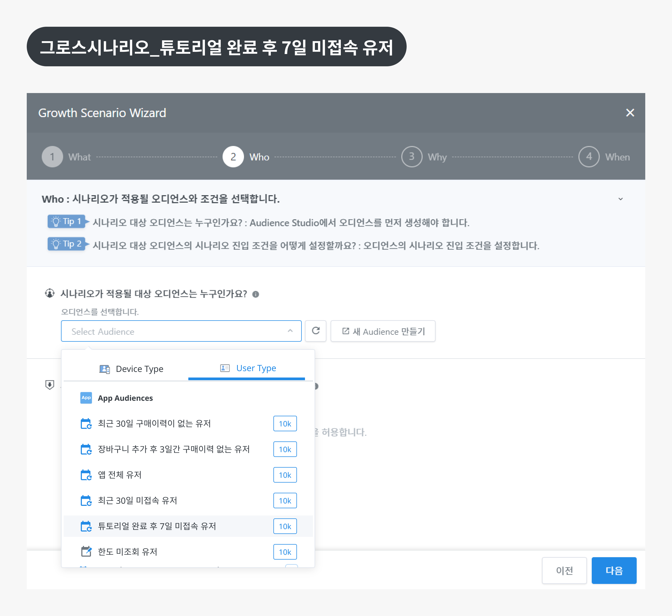Click the 다음 button
The width and height of the screenshot is (672, 616).
614,570
